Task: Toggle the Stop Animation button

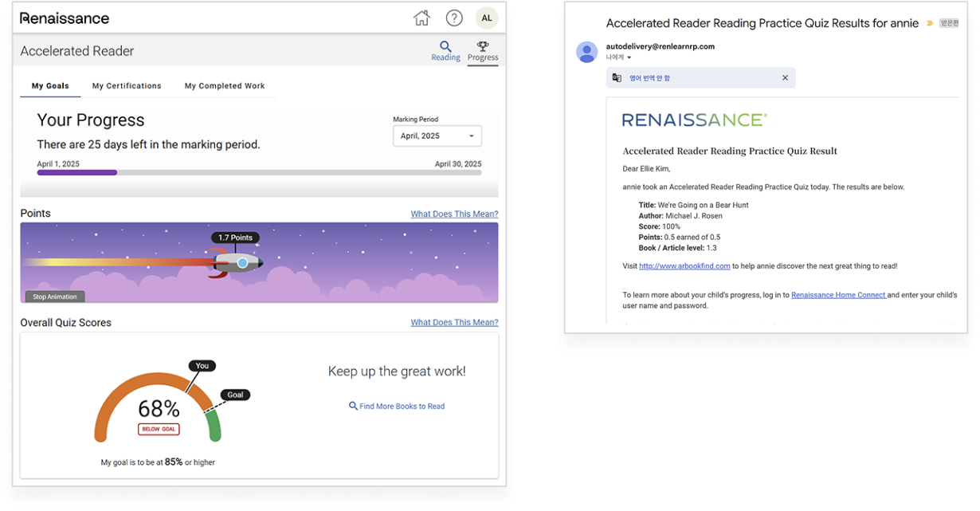Action: click(x=55, y=297)
